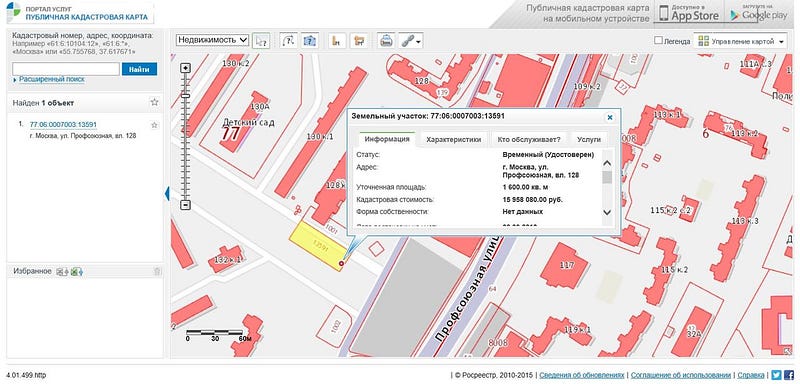Switch to the Характеристики tab
The width and height of the screenshot is (800, 384).
point(454,139)
